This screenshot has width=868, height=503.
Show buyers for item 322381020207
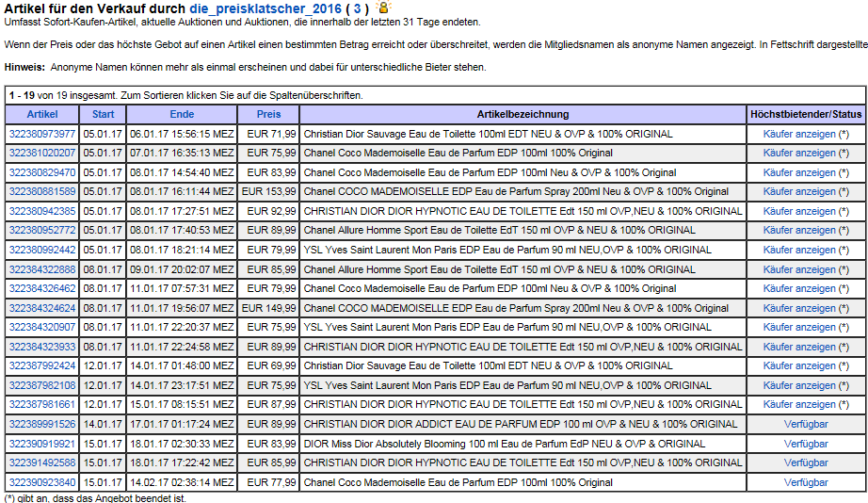click(798, 153)
